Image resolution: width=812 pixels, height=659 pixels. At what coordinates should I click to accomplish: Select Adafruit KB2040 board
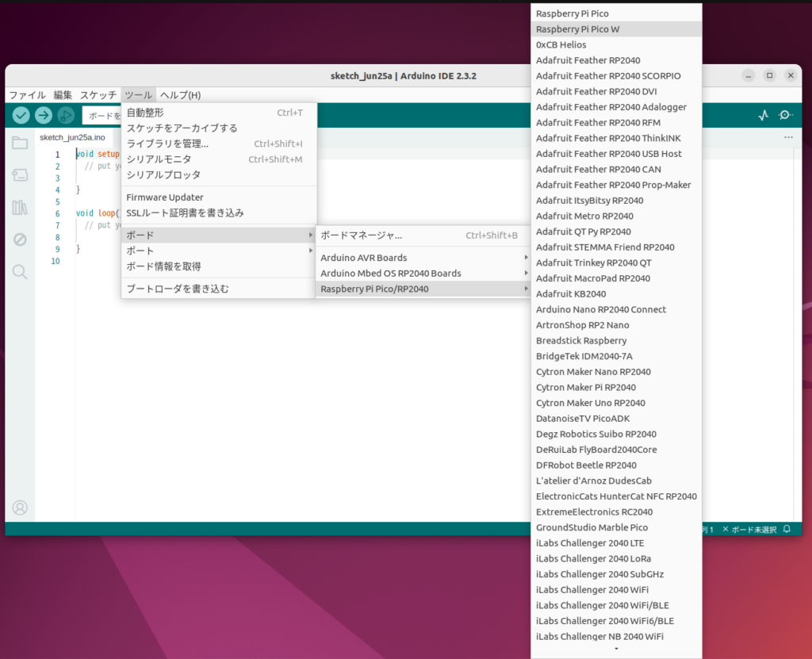[616, 293]
